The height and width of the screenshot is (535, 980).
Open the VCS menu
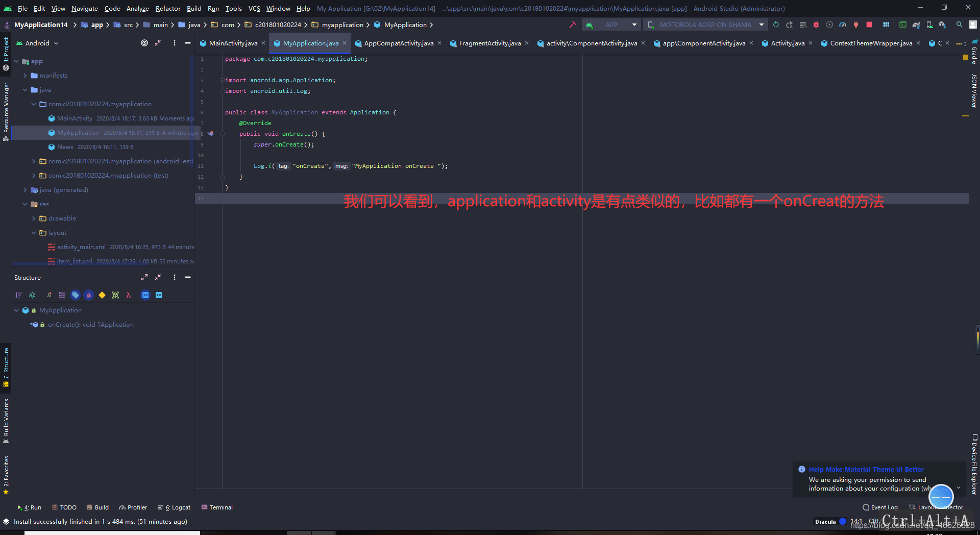click(254, 8)
